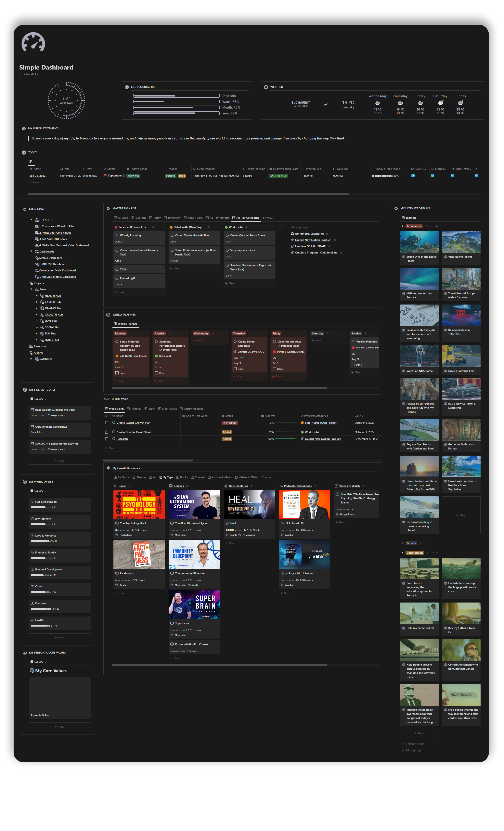Tick the row checkbox for Research task
This screenshot has height=831, width=504.
107,439
